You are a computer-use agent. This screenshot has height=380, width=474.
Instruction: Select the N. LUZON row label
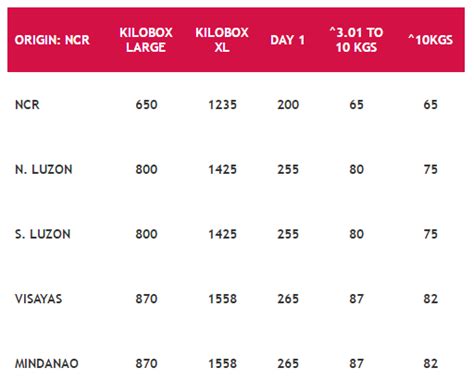44,169
